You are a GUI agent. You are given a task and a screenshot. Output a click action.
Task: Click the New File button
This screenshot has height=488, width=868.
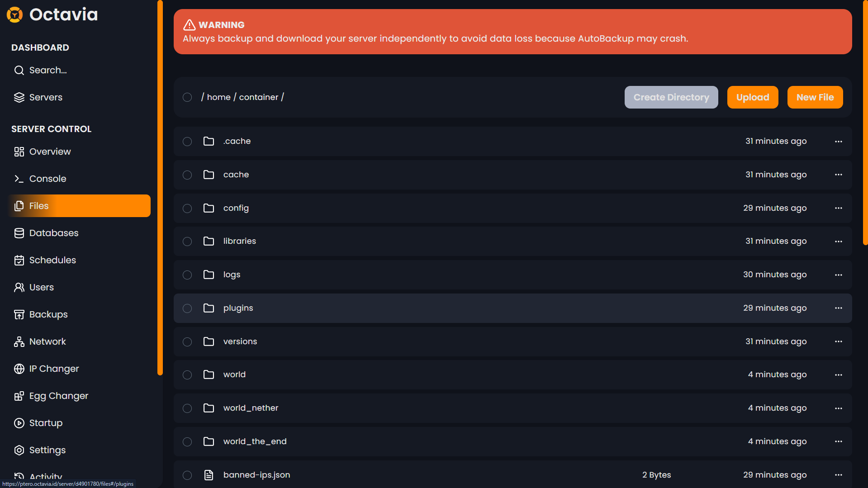tap(815, 97)
